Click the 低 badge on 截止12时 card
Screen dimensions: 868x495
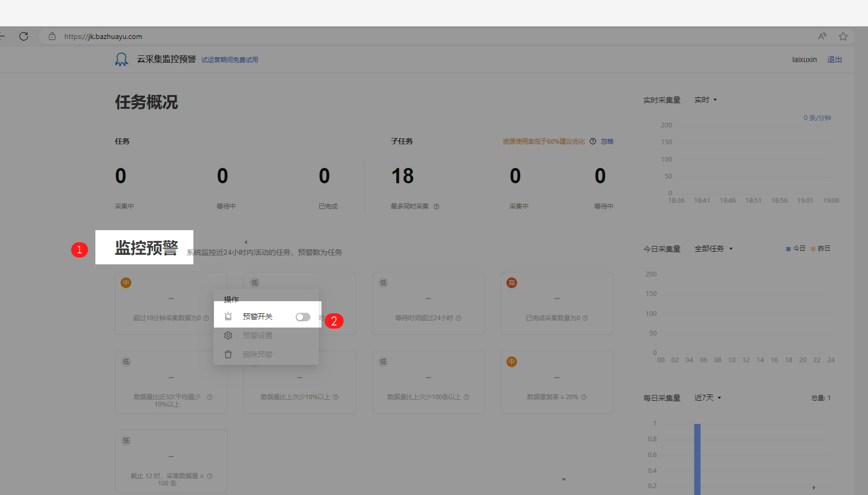pyautogui.click(x=126, y=441)
